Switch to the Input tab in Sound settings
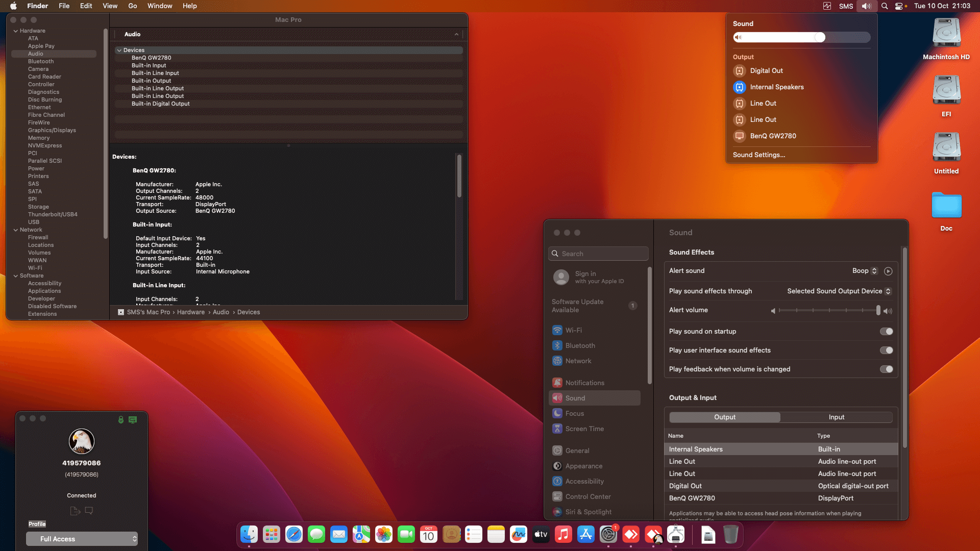Image resolution: width=980 pixels, height=551 pixels. click(x=836, y=417)
